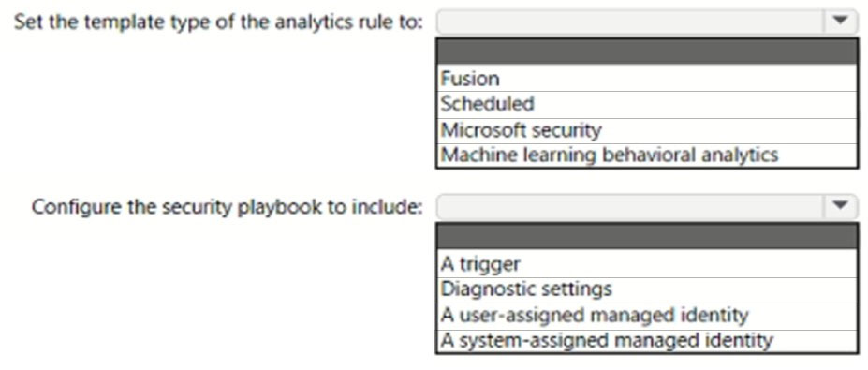Click the 'Configure the security playbook' label
Viewport: 868px width, 370px height.
click(x=228, y=207)
